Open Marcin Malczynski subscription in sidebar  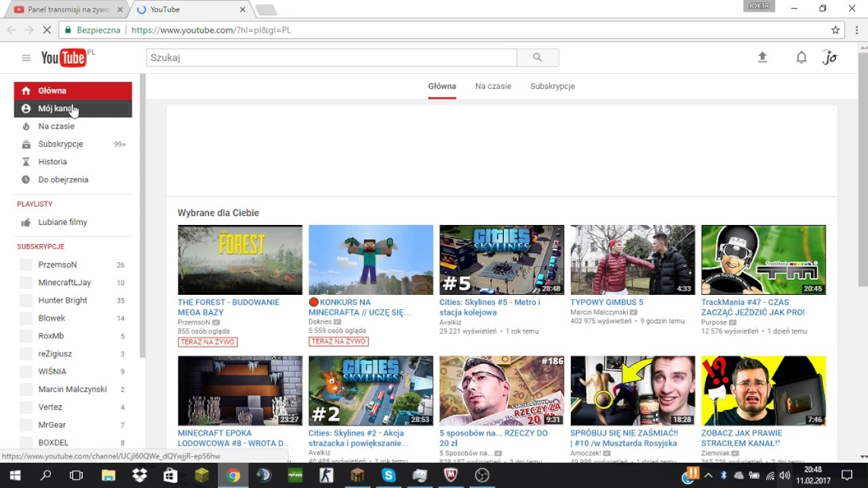tap(73, 389)
